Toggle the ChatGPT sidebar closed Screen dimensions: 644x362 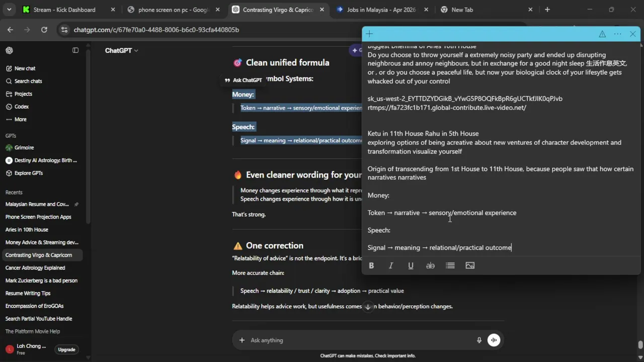click(x=75, y=50)
